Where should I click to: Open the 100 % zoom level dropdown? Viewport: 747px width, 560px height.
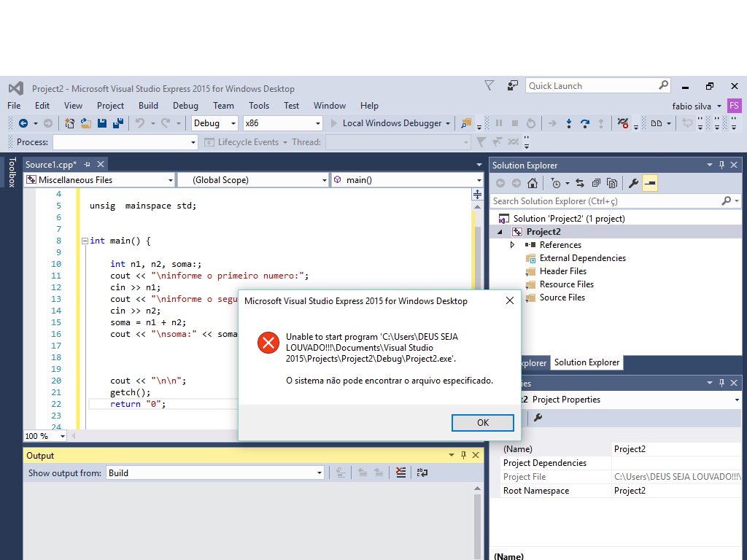pyautogui.click(x=45, y=436)
